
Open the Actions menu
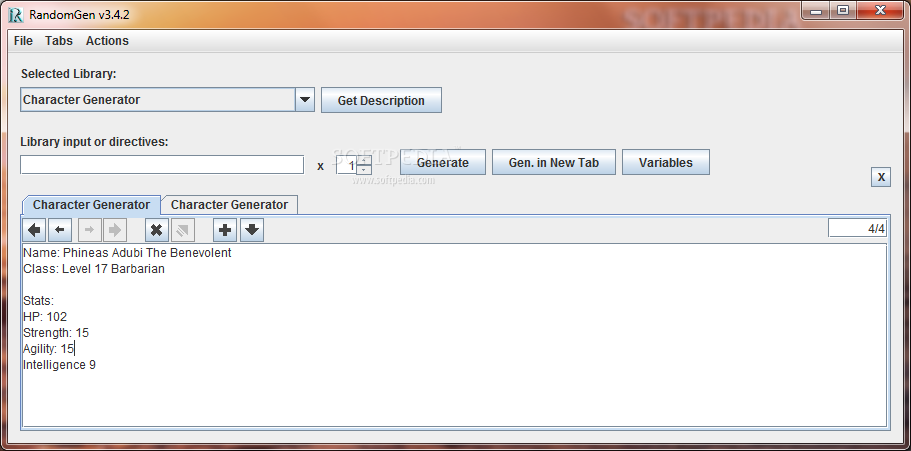coord(107,41)
